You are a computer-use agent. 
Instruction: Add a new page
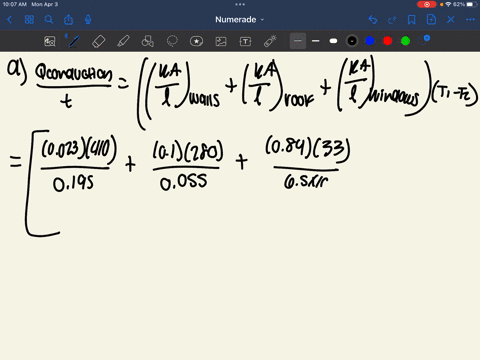coord(431,20)
